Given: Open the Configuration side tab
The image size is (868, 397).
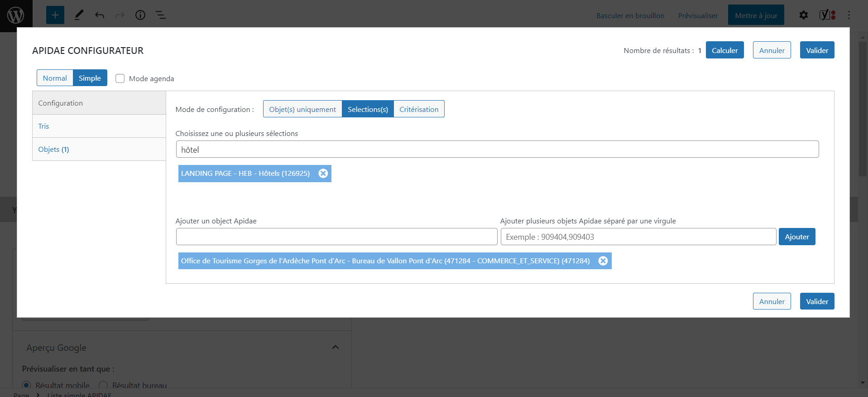Looking at the screenshot, I should [x=99, y=103].
